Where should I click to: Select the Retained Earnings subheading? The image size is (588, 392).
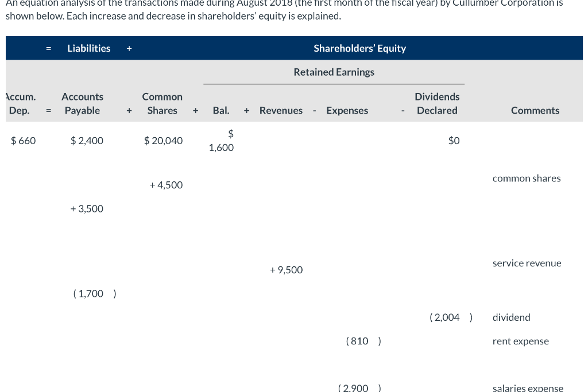click(x=334, y=72)
